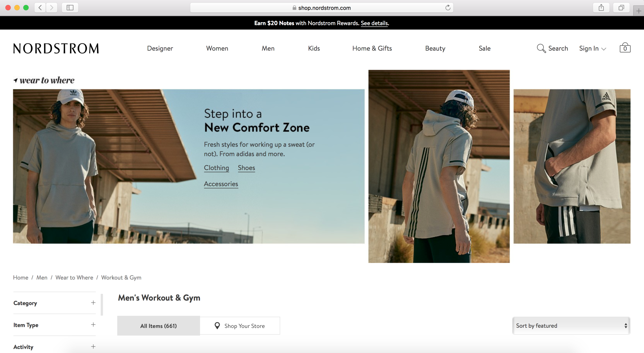Go forward with the Safari forward arrow
This screenshot has width=644, height=353.
coord(52,8)
